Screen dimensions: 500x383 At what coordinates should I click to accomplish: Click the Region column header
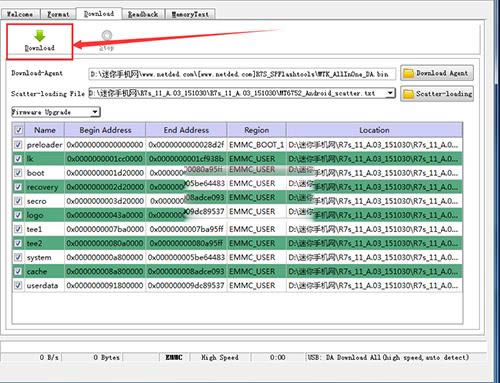pyautogui.click(x=256, y=130)
